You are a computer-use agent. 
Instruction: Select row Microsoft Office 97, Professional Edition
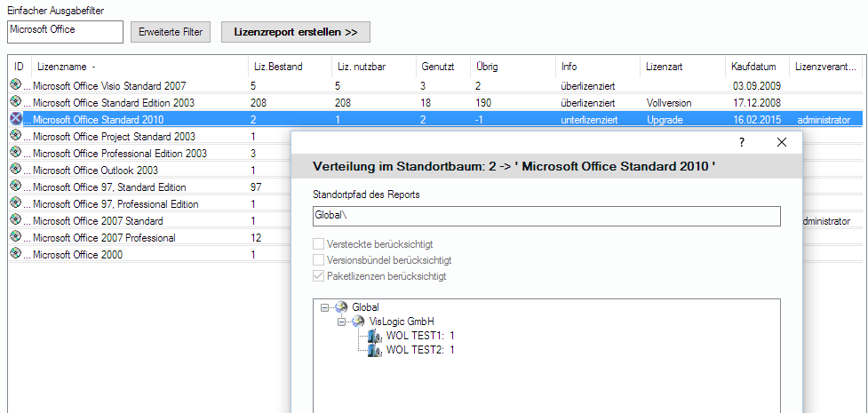click(149, 203)
